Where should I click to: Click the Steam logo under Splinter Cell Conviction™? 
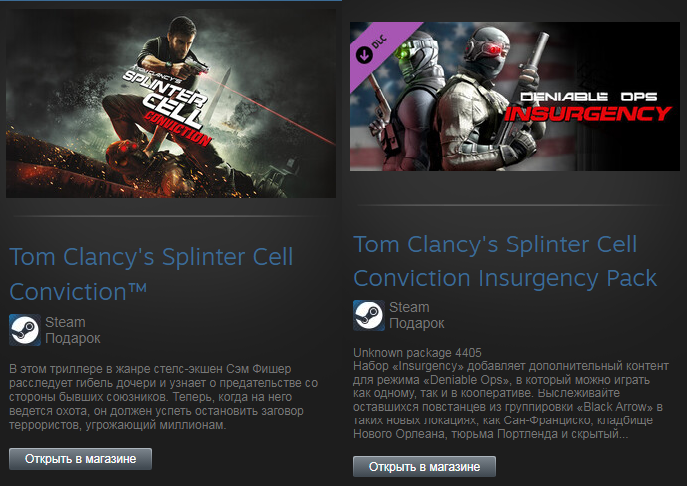pyautogui.click(x=24, y=330)
